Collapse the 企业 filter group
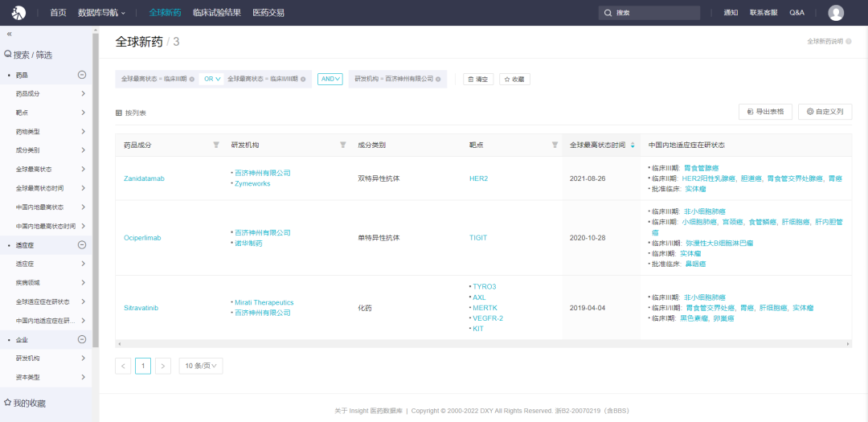The height and width of the screenshot is (422, 868). (82, 339)
